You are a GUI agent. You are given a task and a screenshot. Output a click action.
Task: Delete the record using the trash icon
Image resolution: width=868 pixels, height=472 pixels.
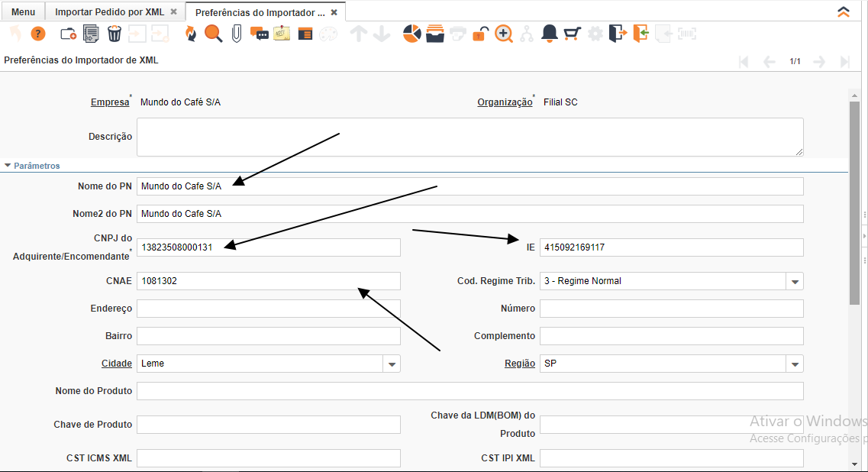click(x=114, y=34)
